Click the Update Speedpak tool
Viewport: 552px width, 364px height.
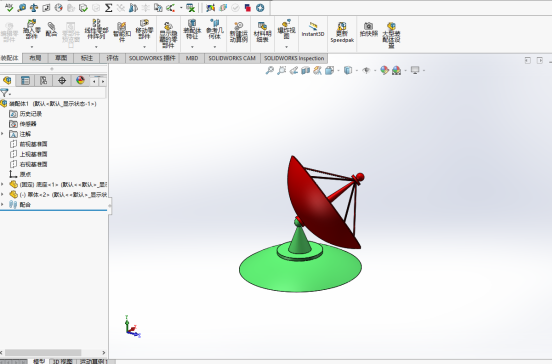click(342, 33)
